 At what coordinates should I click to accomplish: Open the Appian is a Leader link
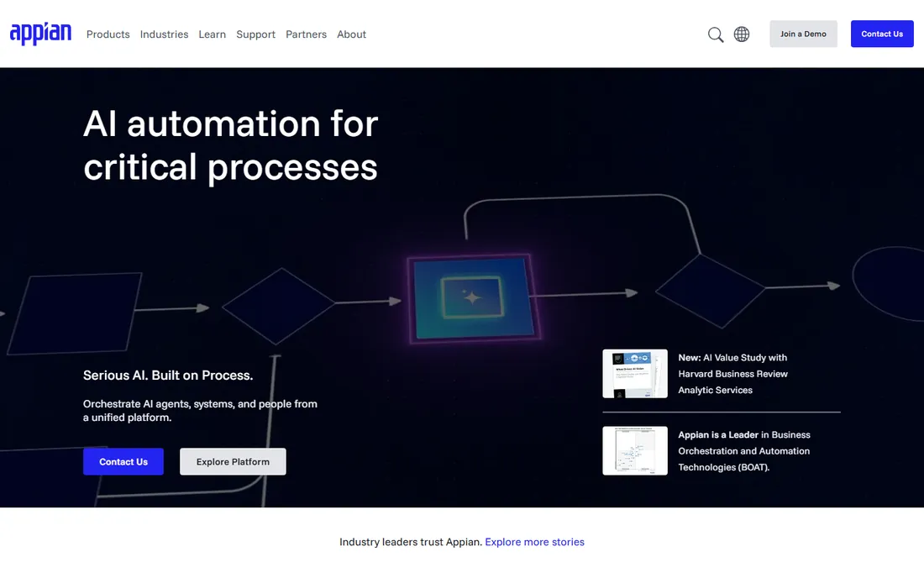tap(744, 451)
